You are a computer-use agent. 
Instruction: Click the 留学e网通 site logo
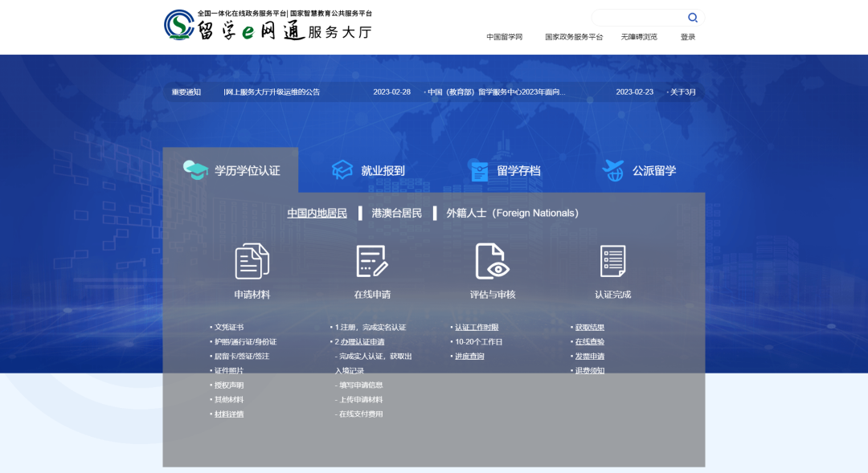(x=268, y=25)
